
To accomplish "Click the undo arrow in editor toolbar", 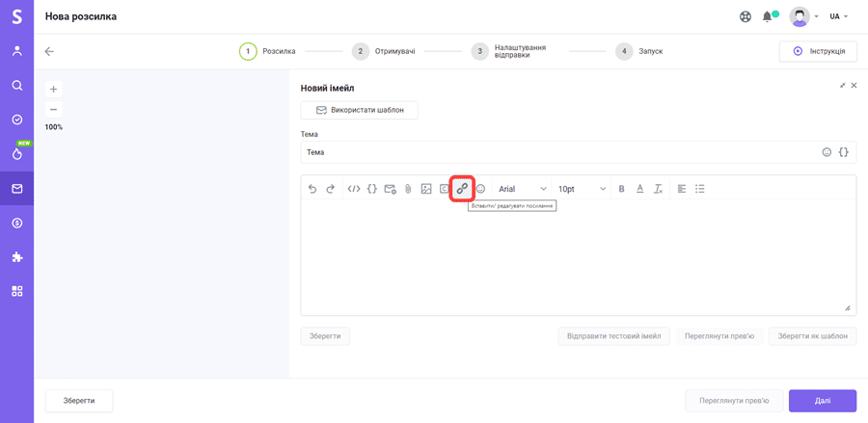I will (312, 189).
